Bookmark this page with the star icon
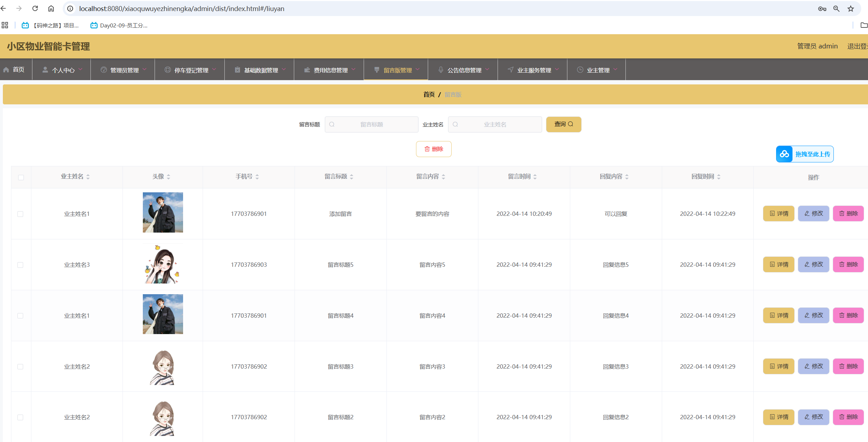Screen dimensions: 868x442 [x=851, y=9]
